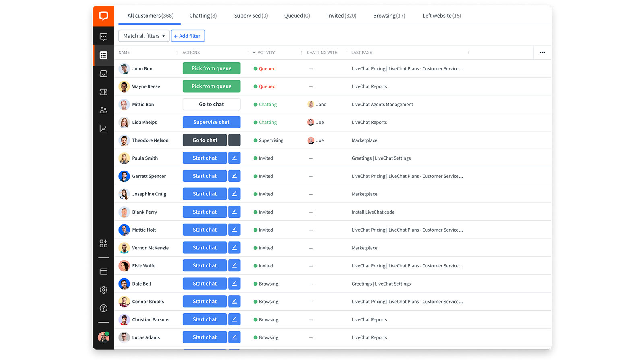
Task: Click edit greeting icon for Elsie Wolfe
Action: click(x=234, y=265)
